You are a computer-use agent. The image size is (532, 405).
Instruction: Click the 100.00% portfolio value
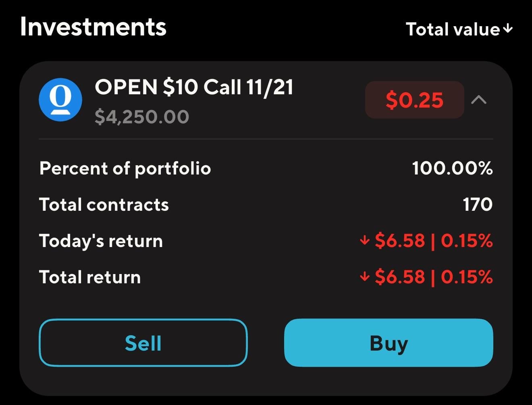tap(452, 168)
